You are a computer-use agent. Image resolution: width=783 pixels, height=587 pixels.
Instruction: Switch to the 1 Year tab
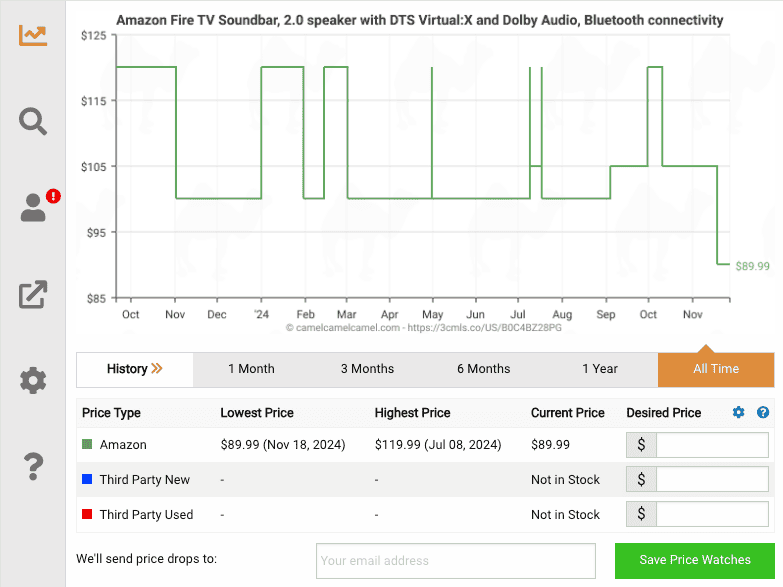click(x=600, y=369)
